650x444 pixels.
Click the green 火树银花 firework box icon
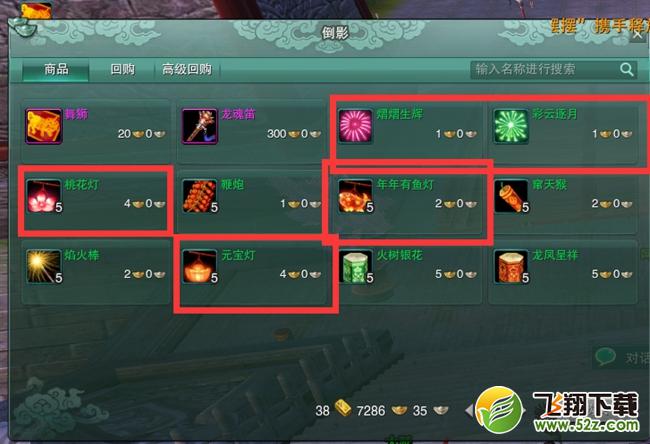pyautogui.click(x=355, y=267)
